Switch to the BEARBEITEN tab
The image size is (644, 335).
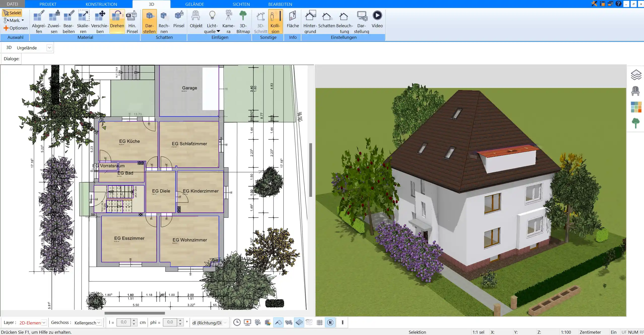click(280, 4)
